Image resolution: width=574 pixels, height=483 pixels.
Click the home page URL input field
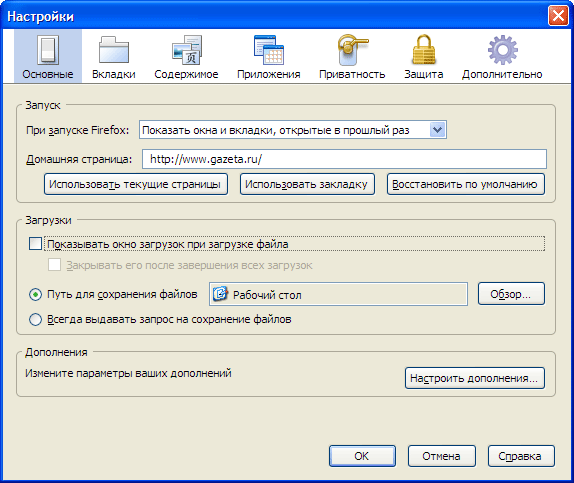[x=344, y=159]
